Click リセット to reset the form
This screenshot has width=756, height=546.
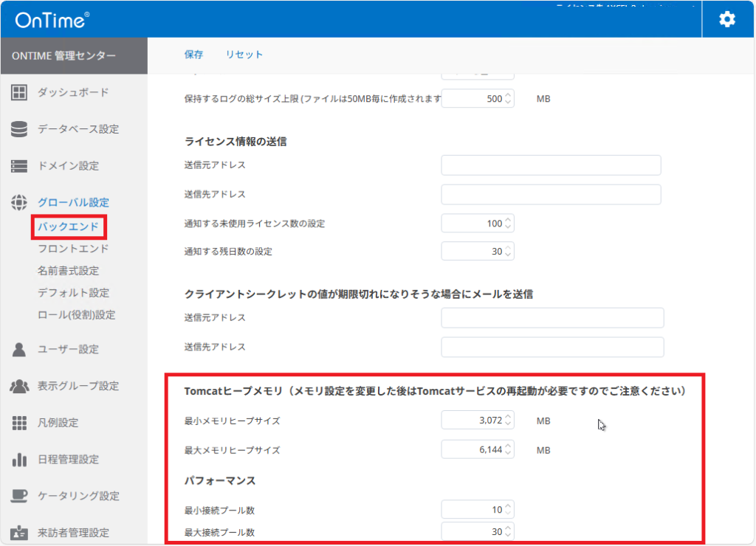click(x=244, y=55)
